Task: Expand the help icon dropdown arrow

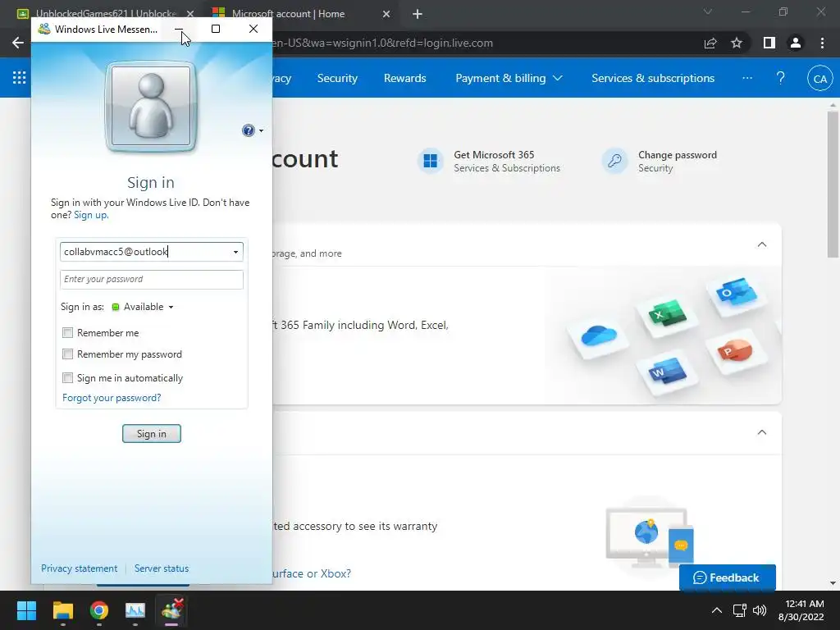Action: (x=262, y=130)
